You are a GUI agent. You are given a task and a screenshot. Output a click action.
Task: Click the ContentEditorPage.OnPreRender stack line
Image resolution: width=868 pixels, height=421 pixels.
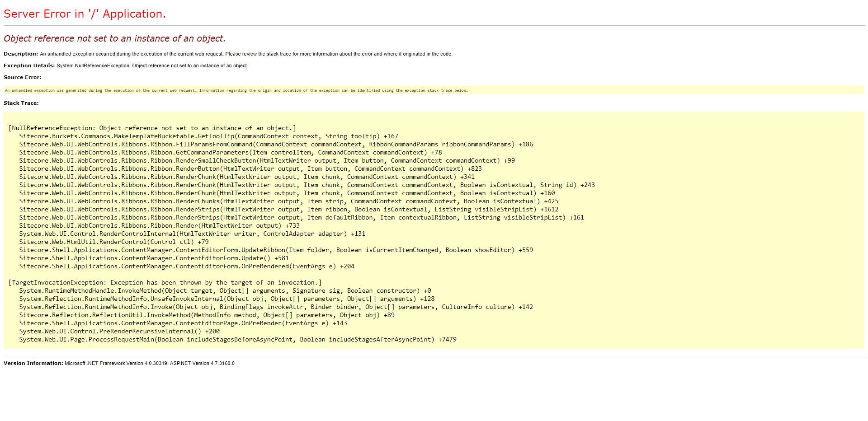[183, 323]
